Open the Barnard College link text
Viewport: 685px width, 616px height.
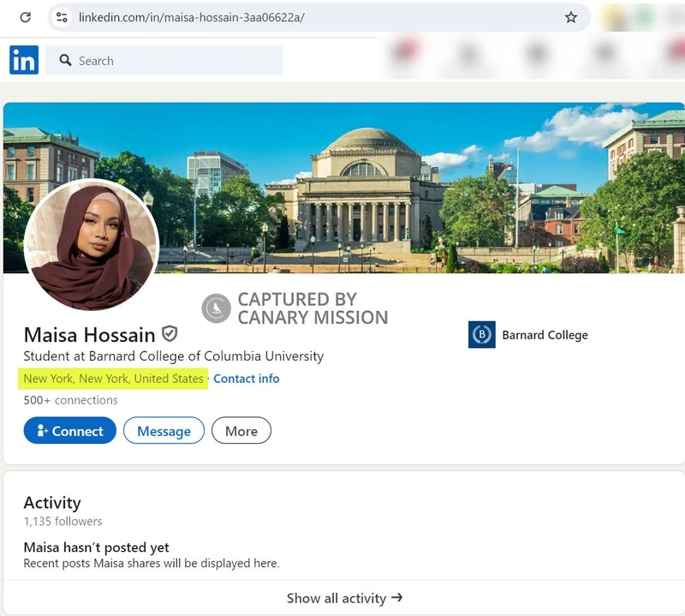point(545,335)
